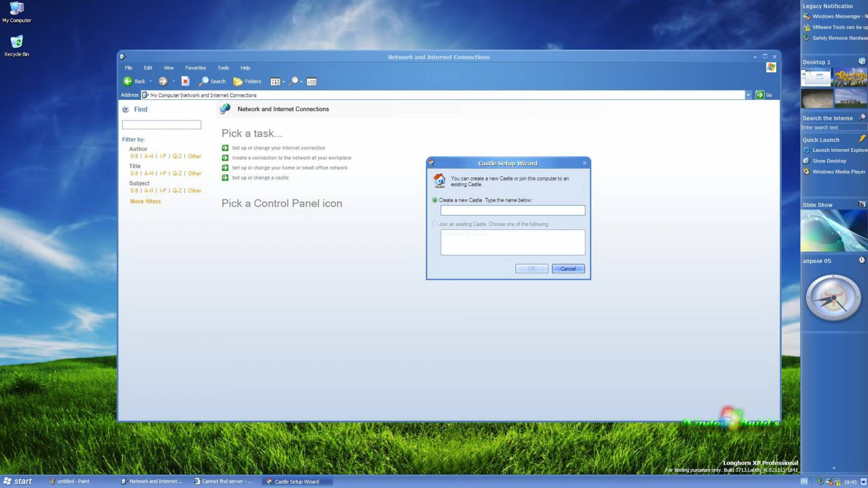Click arrow icon for workplace network task

(225, 158)
